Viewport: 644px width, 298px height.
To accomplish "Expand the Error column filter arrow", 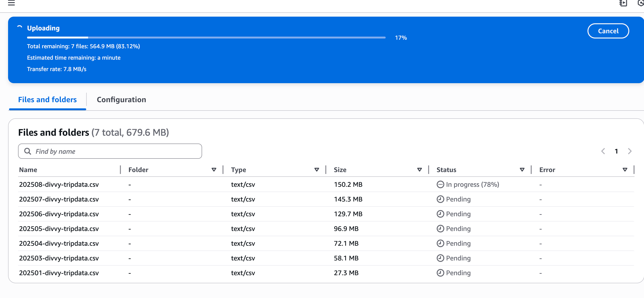I will pos(625,170).
